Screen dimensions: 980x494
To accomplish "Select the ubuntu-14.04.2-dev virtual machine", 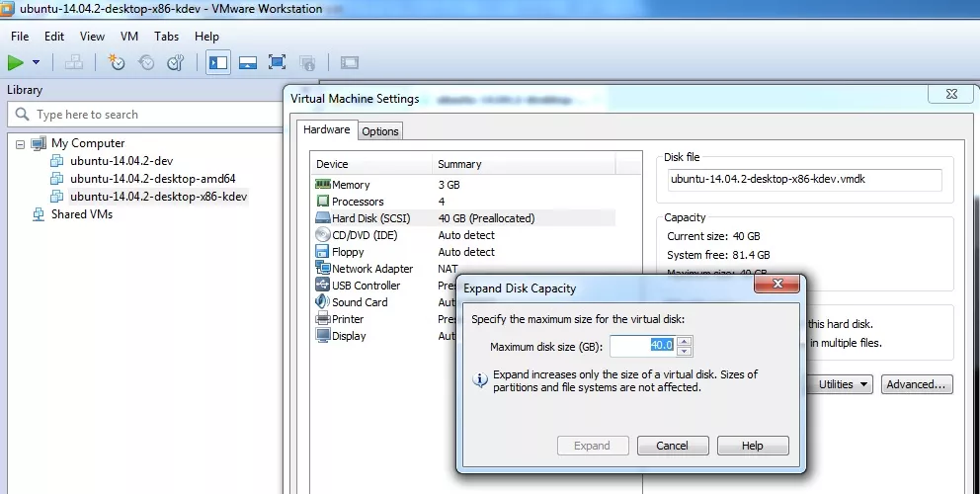I will tap(122, 161).
